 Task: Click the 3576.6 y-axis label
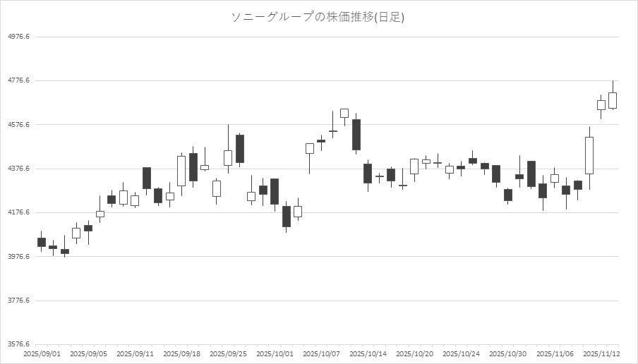coord(18,344)
